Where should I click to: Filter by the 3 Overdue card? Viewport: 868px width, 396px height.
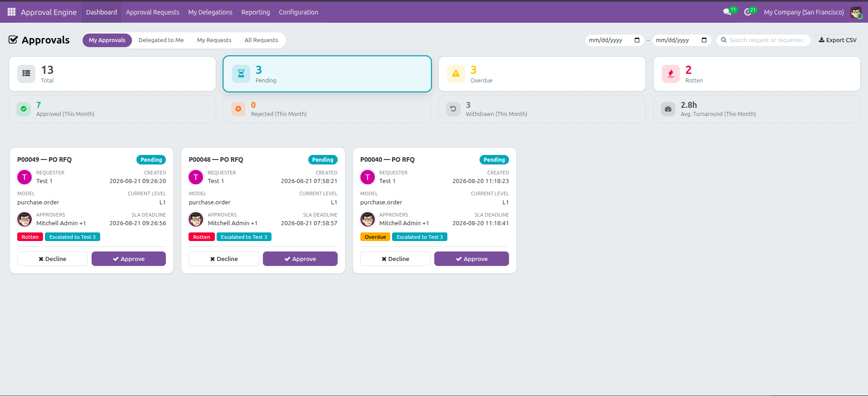coord(542,74)
